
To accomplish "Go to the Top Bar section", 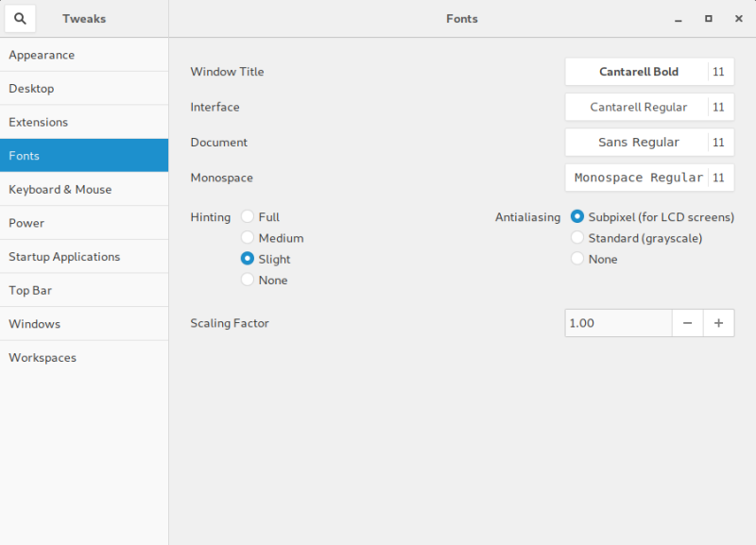I will point(34,290).
